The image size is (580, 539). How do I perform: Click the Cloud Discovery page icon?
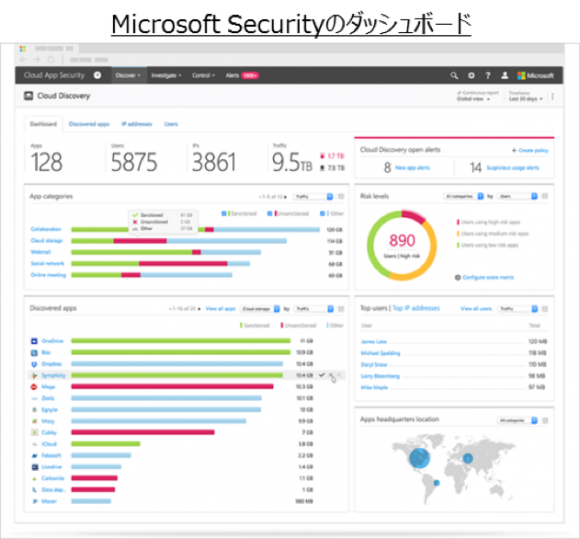[x=28, y=96]
